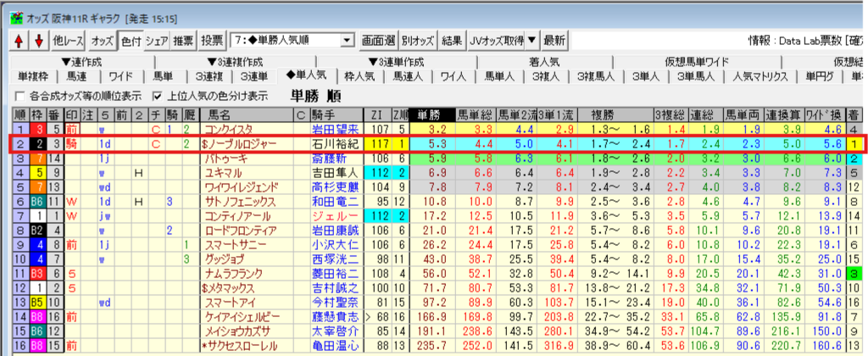868x356 pixels.
Task: Click the 最新 refresh button
Action: pos(554,41)
